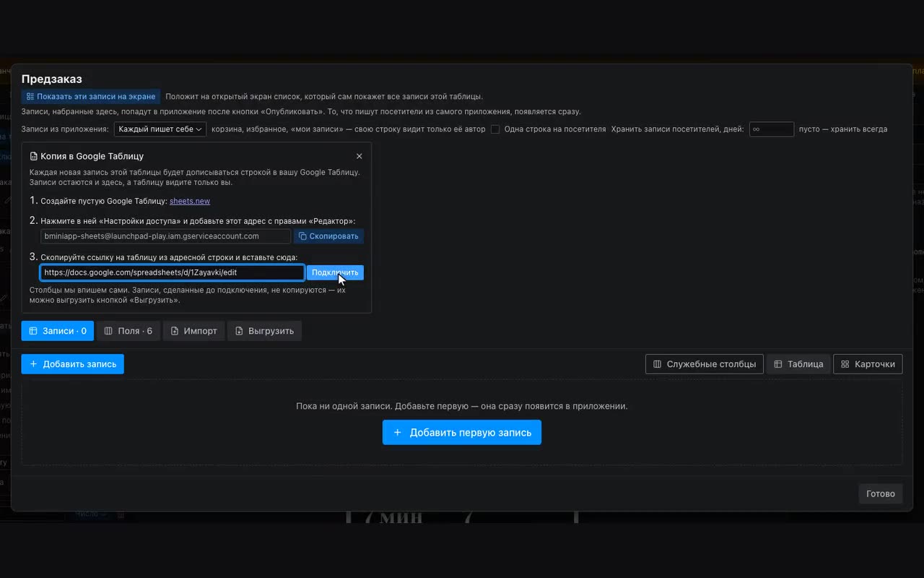
Task: Click the plus icon on Добавить запись
Action: (33, 364)
